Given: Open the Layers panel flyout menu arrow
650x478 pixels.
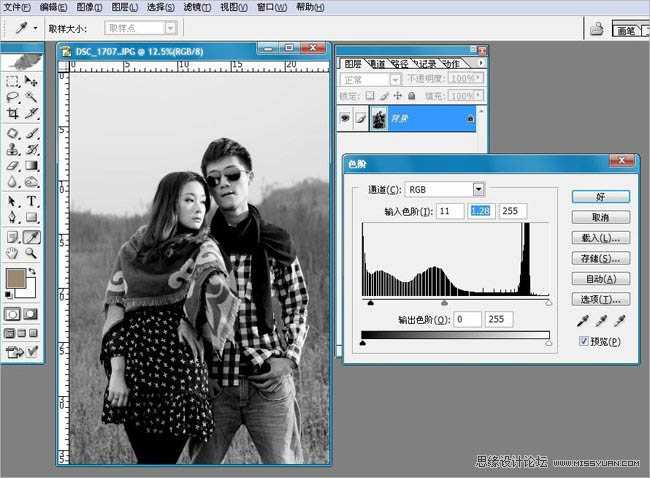Looking at the screenshot, I should pyautogui.click(x=481, y=63).
